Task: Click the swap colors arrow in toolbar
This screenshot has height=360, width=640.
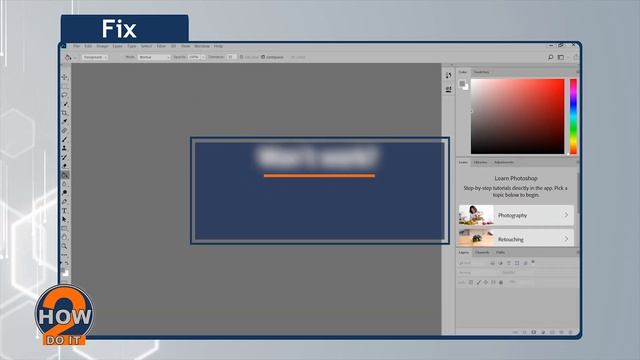Action: pyautogui.click(x=67, y=264)
